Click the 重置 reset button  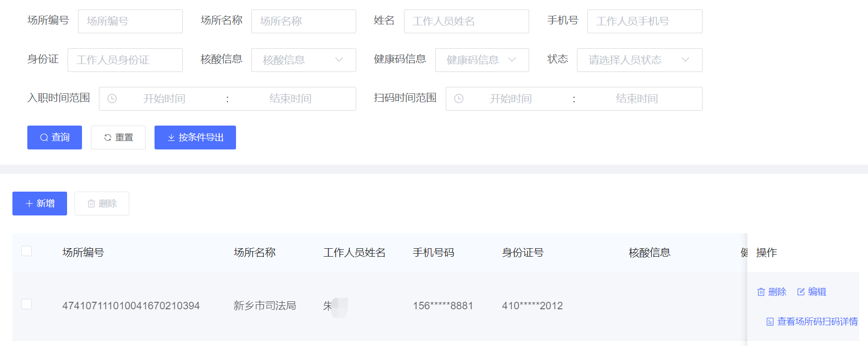point(118,138)
